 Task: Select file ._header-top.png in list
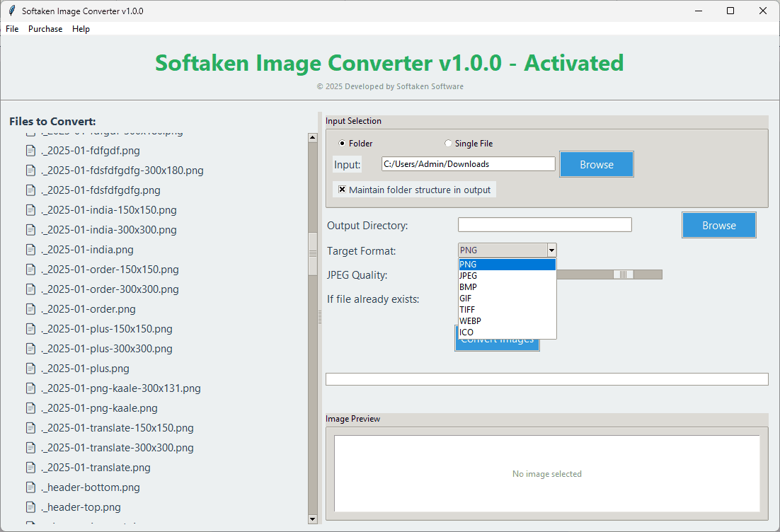[81, 507]
